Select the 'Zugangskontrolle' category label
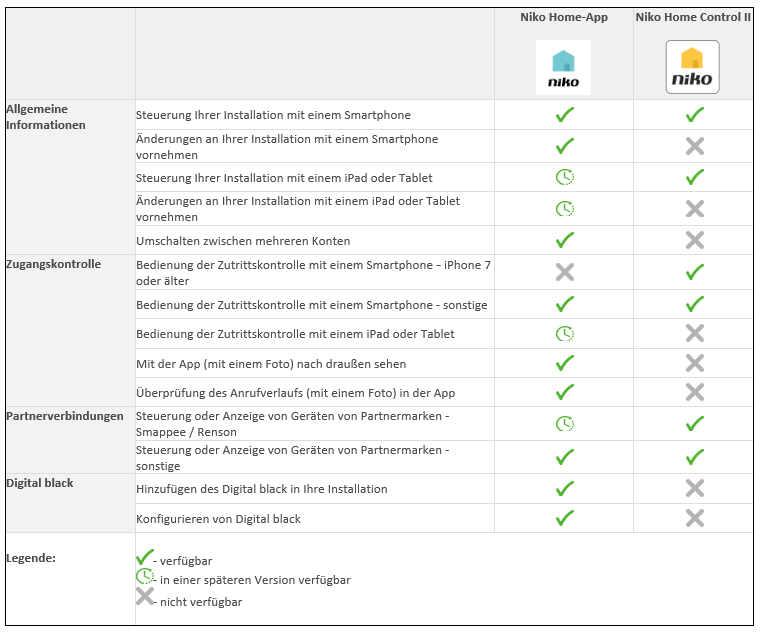Viewport: 761px width, 634px height. pyautogui.click(x=53, y=264)
